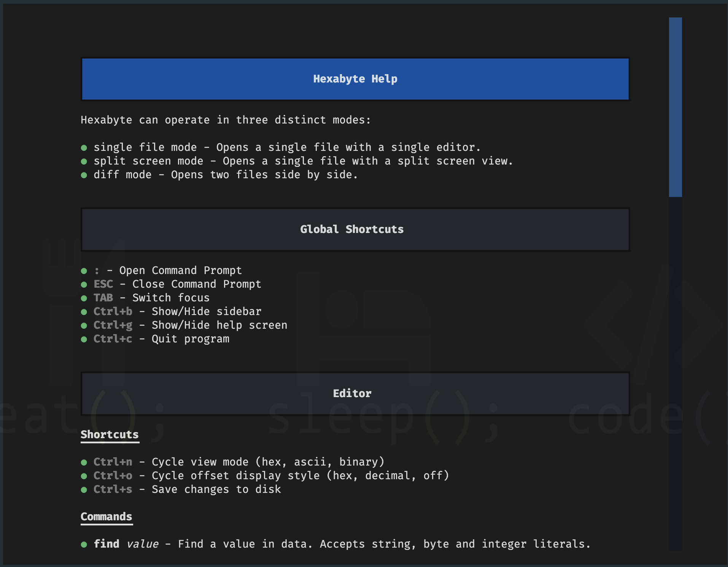The width and height of the screenshot is (728, 567).
Task: Click the green bullet beside the find command
Action: [x=84, y=545]
